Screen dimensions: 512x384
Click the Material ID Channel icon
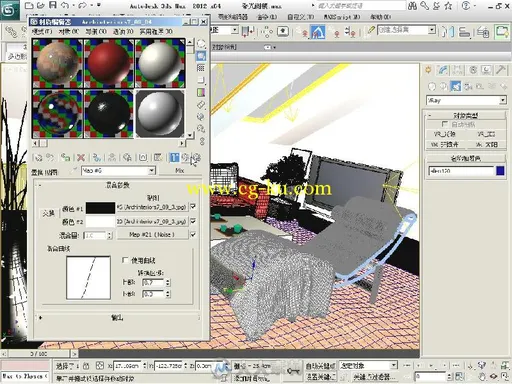(143, 157)
